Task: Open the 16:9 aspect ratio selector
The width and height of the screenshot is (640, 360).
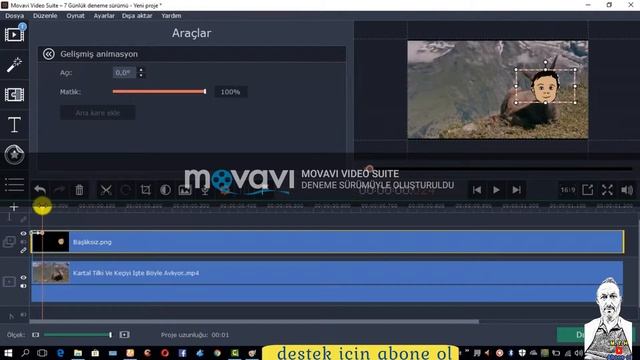Action: click(x=567, y=190)
